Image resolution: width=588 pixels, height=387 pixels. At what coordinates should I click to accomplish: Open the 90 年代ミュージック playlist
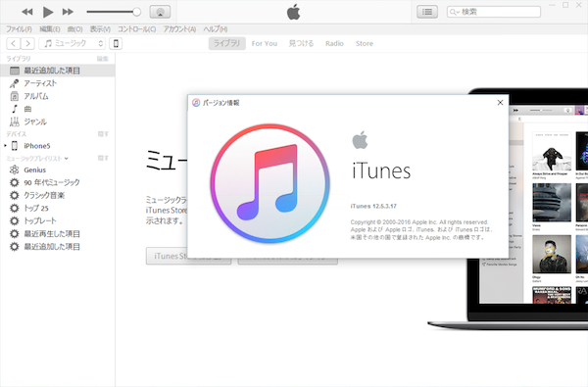click(58, 182)
